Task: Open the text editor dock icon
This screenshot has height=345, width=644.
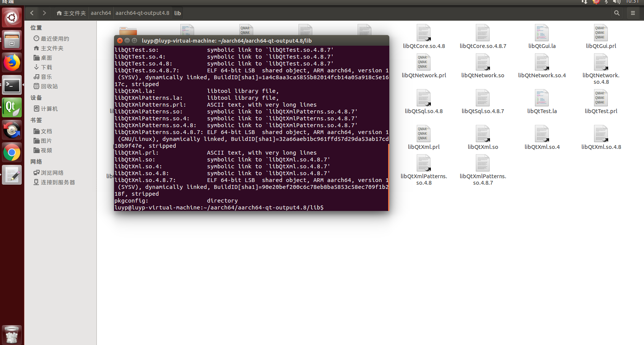Action: tap(12, 175)
